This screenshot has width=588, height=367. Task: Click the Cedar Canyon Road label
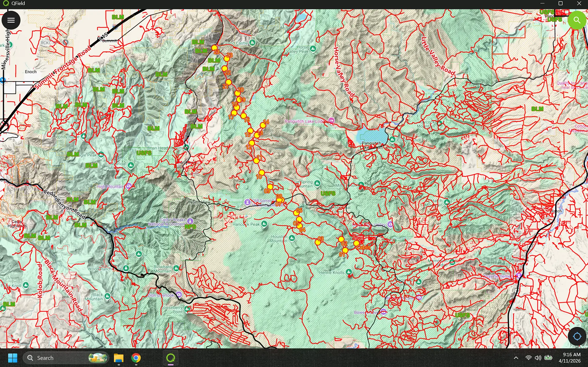(x=65, y=204)
